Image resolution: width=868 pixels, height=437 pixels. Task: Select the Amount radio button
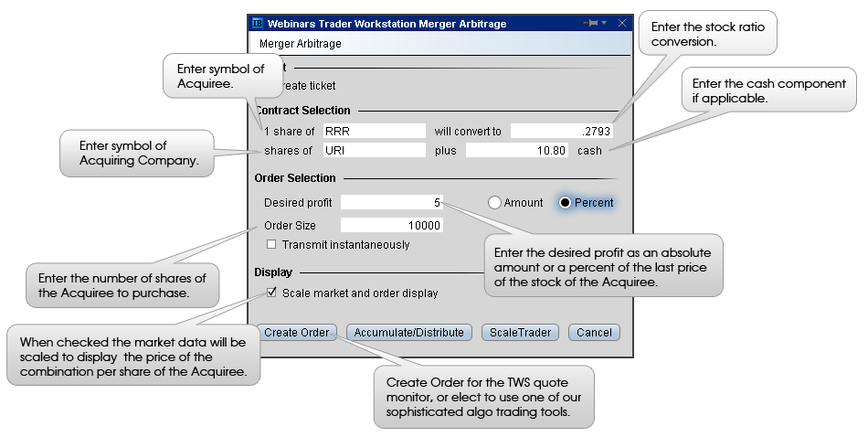494,203
